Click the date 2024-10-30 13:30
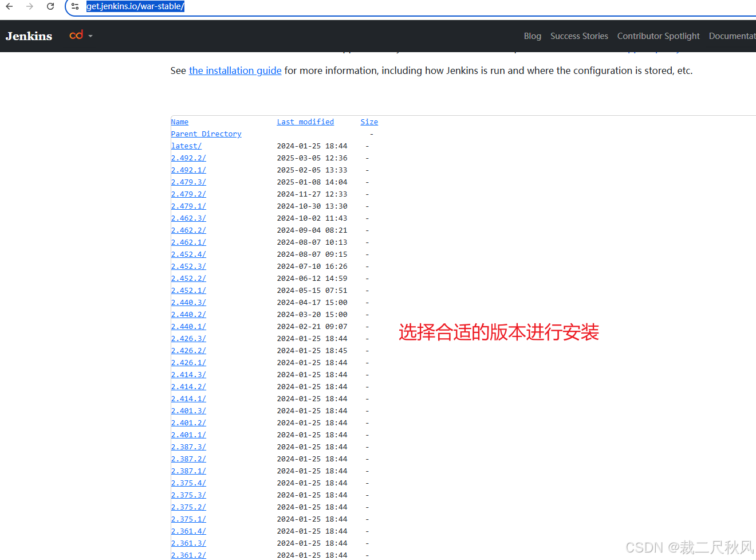 tap(312, 206)
